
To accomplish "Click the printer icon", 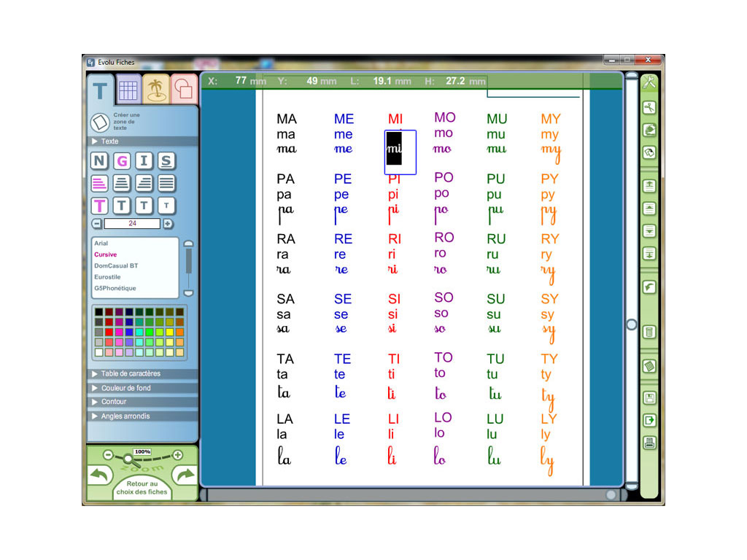I will click(x=649, y=443).
